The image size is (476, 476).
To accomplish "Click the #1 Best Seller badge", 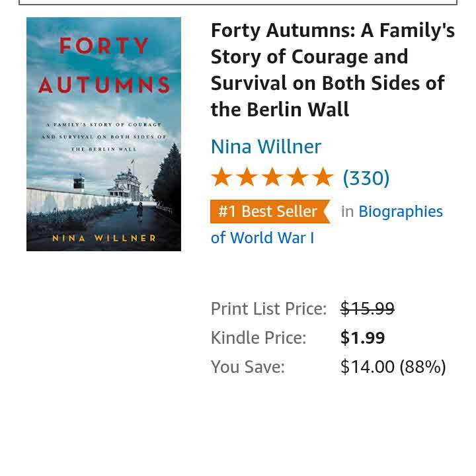I will click(268, 212).
